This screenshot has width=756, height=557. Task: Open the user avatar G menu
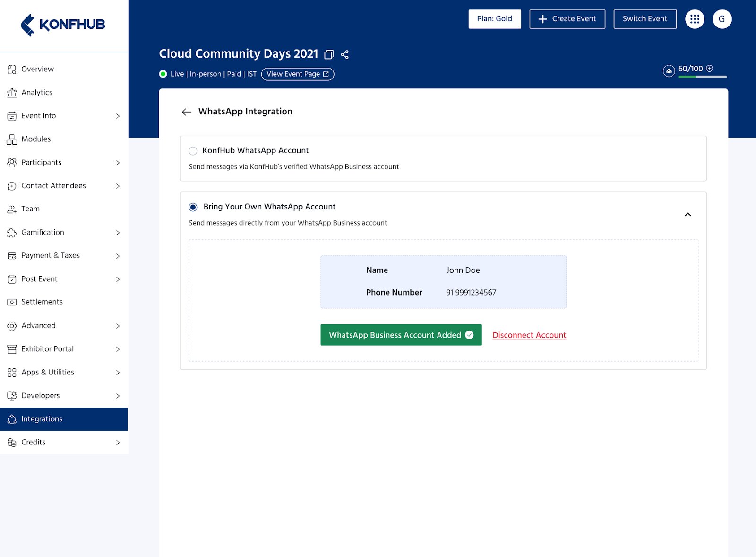click(722, 19)
